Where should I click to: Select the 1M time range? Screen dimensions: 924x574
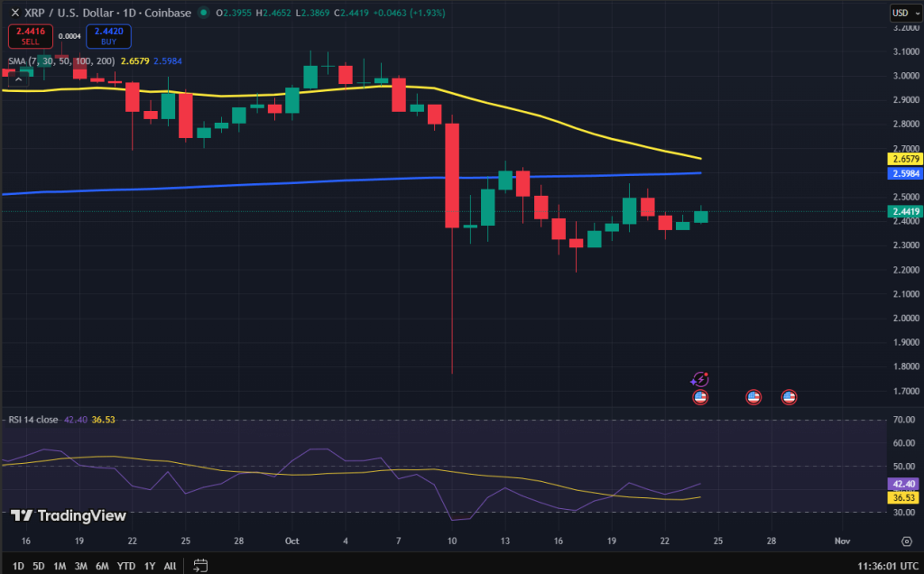(x=60, y=566)
